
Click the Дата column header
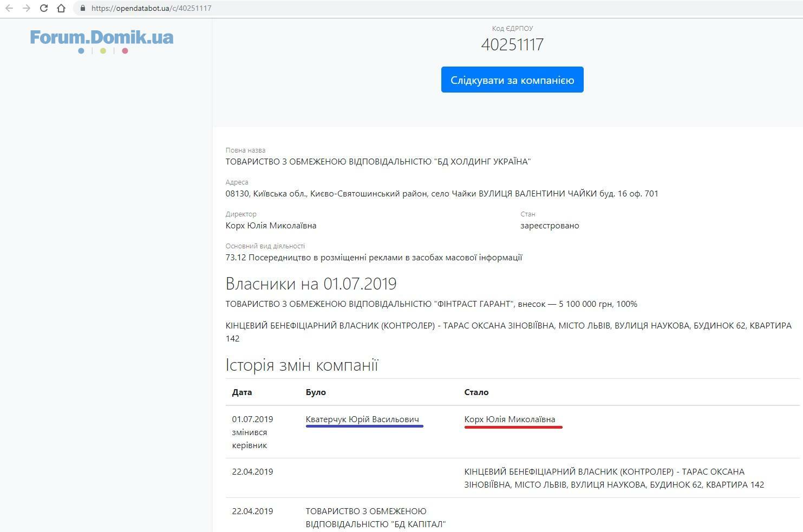(x=241, y=392)
